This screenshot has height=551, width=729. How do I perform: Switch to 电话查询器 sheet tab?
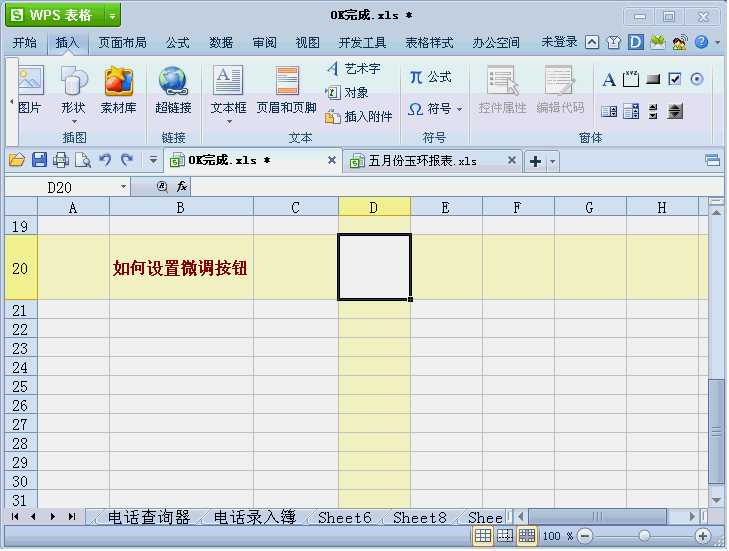point(149,517)
